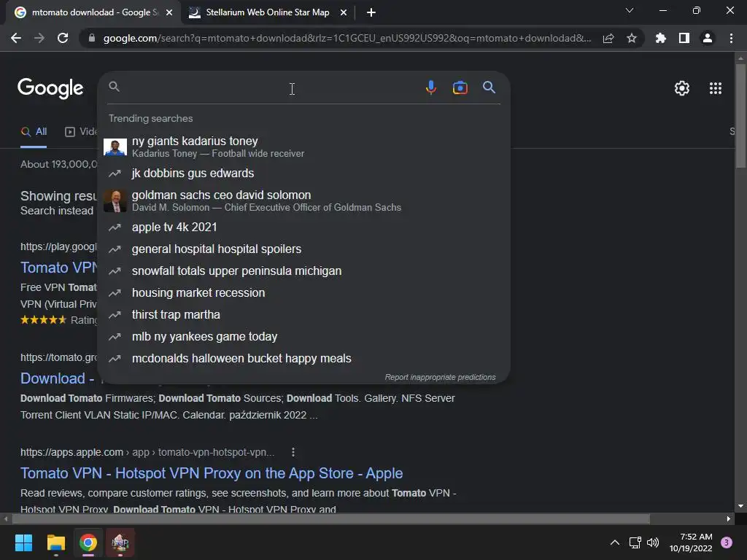Open Tomato VPN Hotspot App Store result

(212, 473)
